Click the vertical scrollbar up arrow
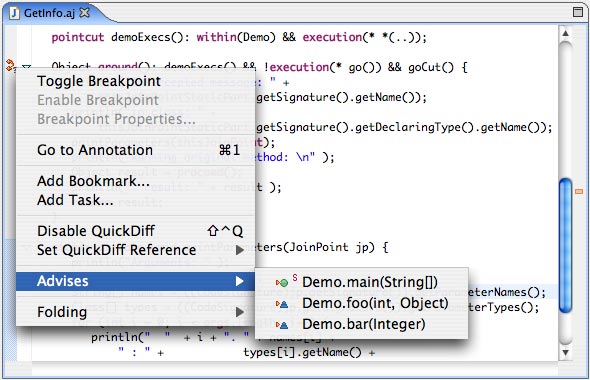Image resolution: width=590 pixels, height=380 pixels. [566, 33]
